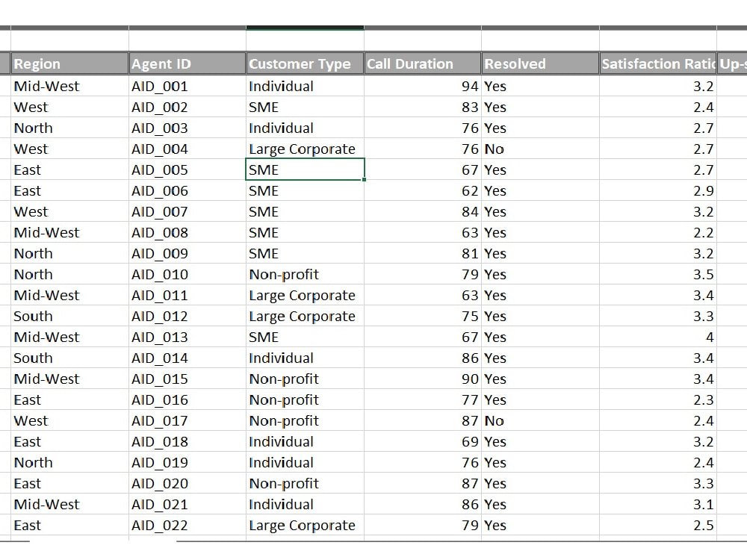Click cell AID_003

point(187,128)
